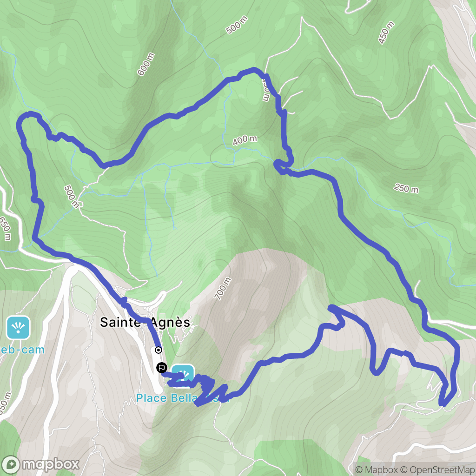Click the 650 m contour label
The image size is (476, 476).
click(5, 228)
